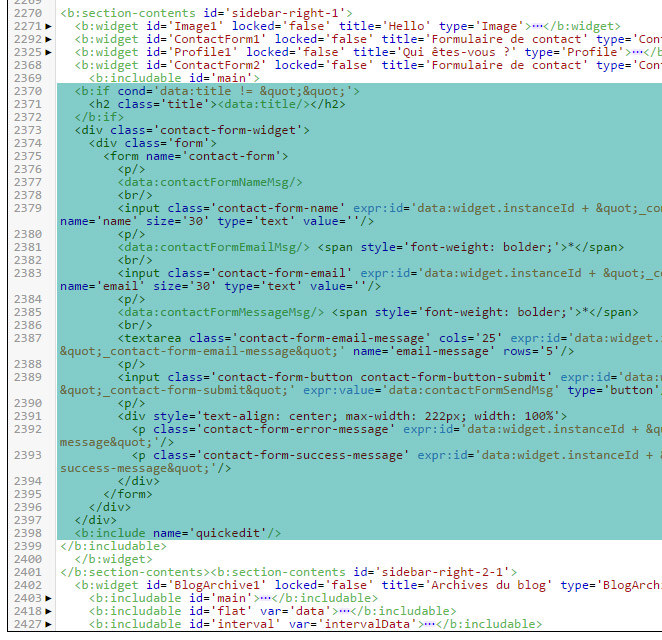Viewport: 662px width, 640px height.
Task: Open folded ellipsis in includable 'interval' line
Action: click(430, 624)
